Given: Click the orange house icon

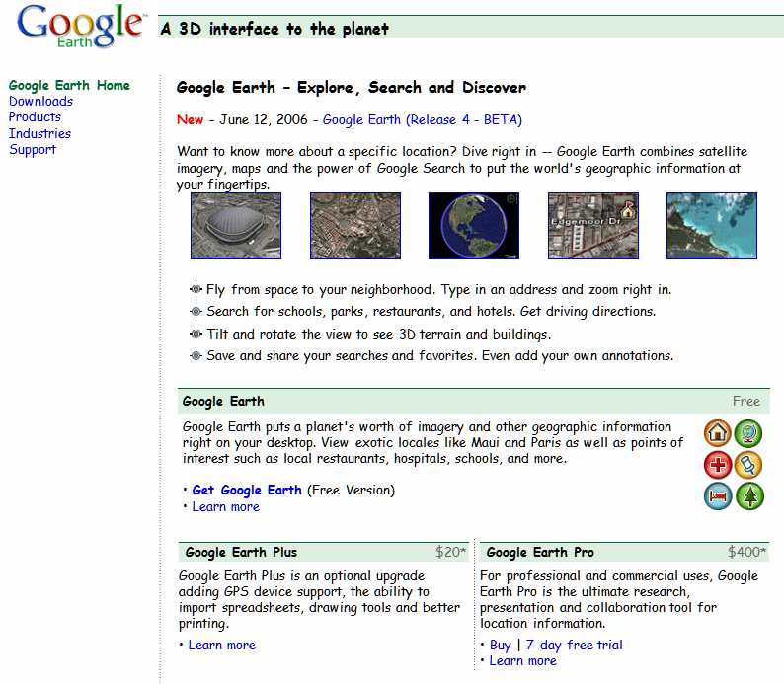Looking at the screenshot, I should point(718,432).
